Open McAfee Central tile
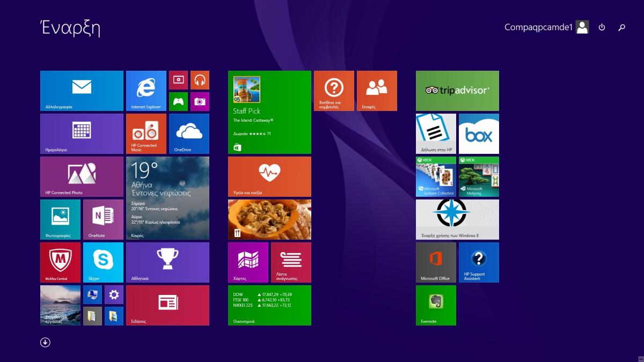644x362 pixels. click(60, 262)
